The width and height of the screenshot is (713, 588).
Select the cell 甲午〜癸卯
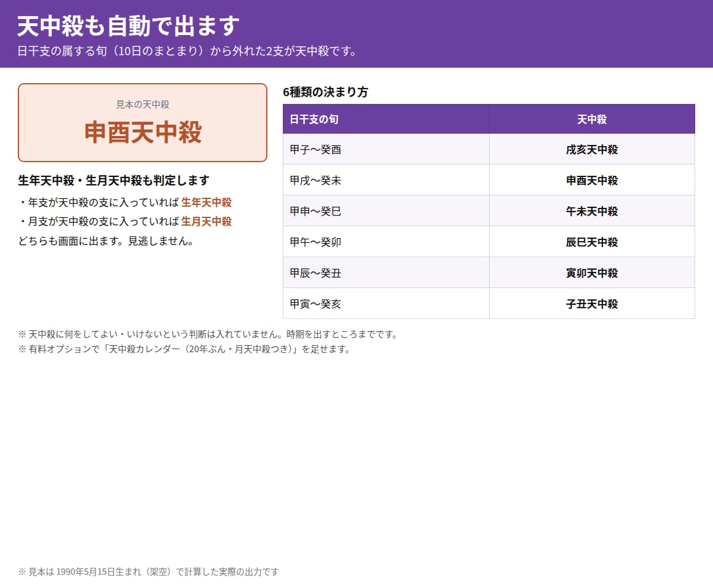tap(386, 242)
